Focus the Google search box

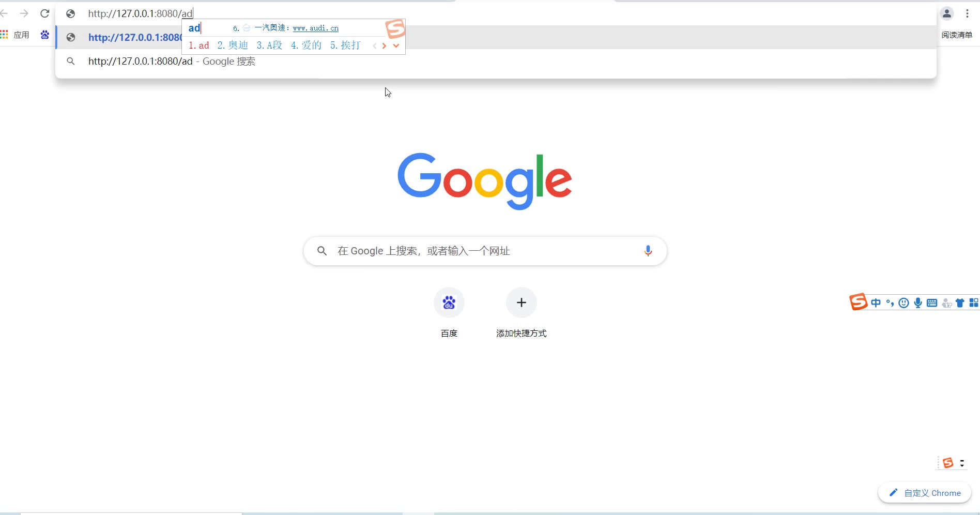pyautogui.click(x=485, y=251)
